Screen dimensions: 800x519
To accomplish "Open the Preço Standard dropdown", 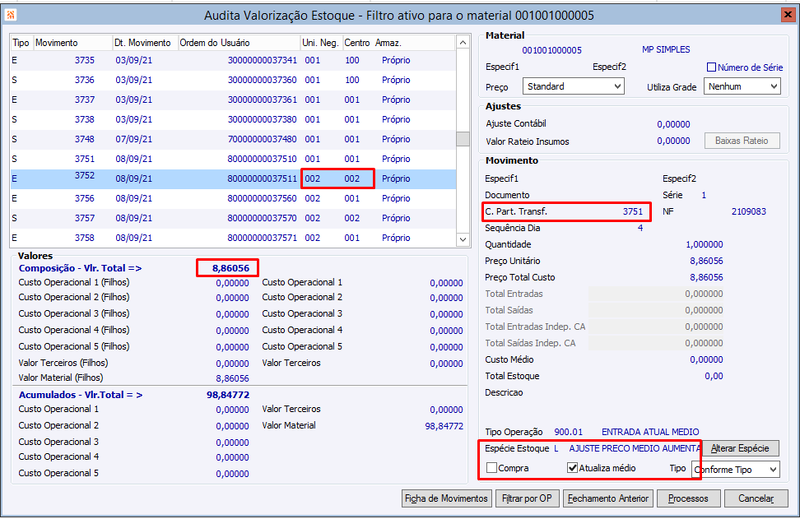I will [573, 86].
